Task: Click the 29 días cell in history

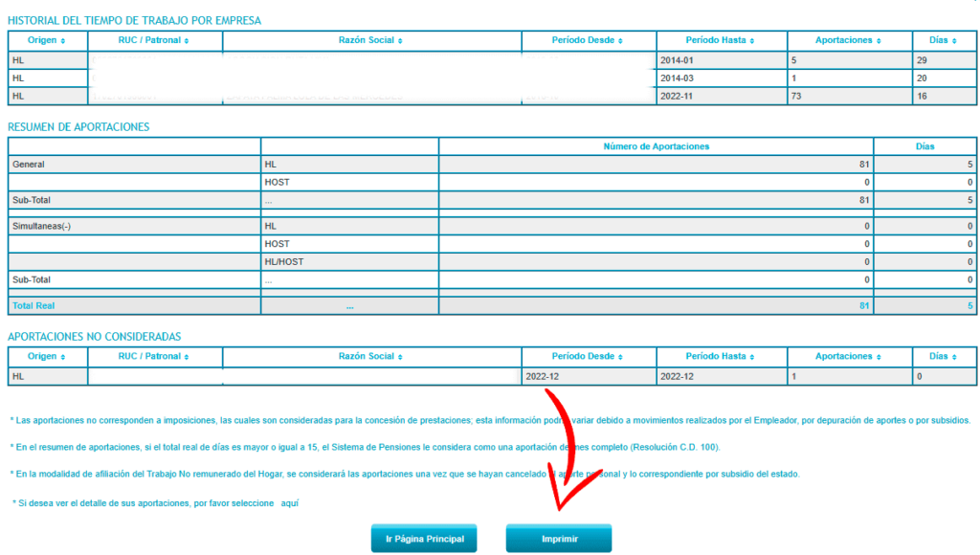Action: pos(944,60)
